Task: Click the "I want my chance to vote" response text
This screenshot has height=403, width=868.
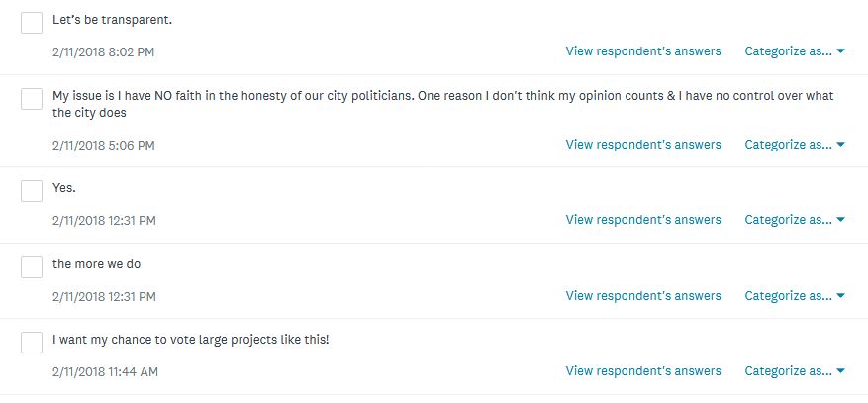Action: tap(190, 340)
